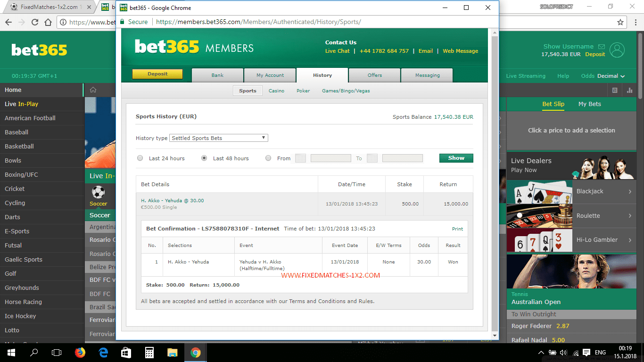Open the Live Chat contact link
Viewport: 644px width, 362px height.
tap(337, 51)
